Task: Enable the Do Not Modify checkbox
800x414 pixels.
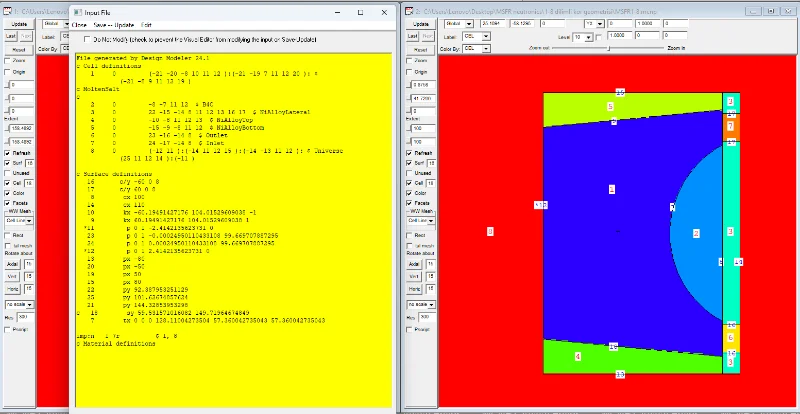Action: click(x=86, y=40)
